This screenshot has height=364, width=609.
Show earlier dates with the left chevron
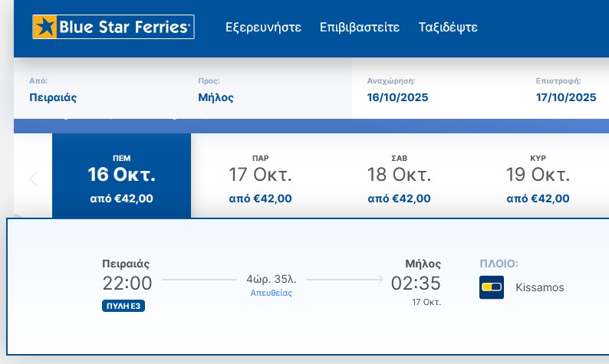click(x=33, y=179)
